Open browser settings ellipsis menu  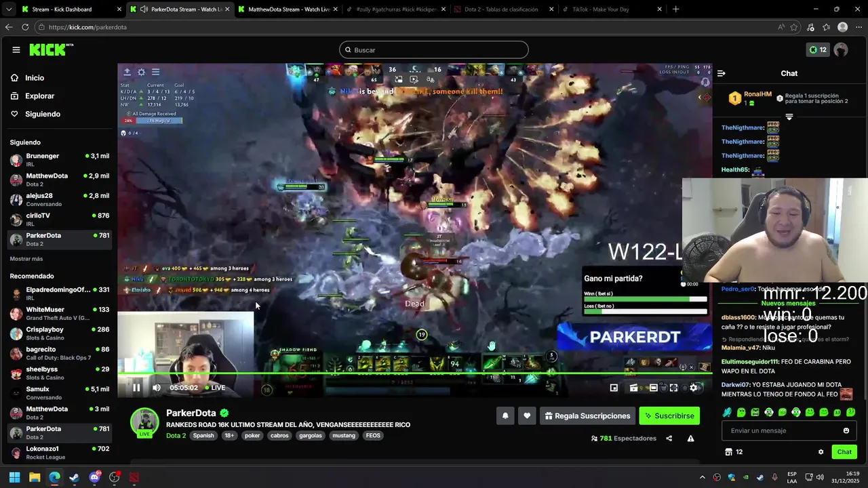[858, 27]
